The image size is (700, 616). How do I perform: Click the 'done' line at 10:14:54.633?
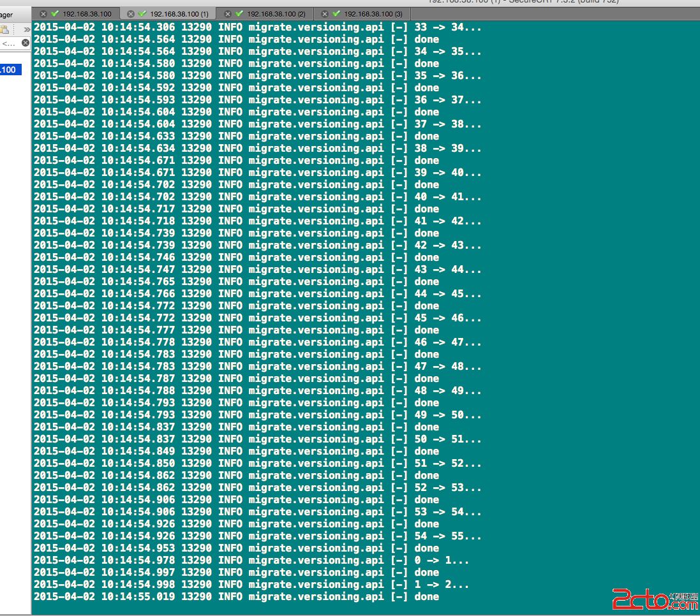tap(237, 136)
